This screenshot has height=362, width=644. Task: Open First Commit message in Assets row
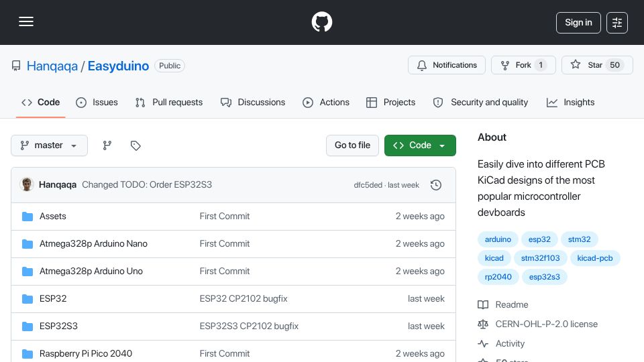[225, 217]
